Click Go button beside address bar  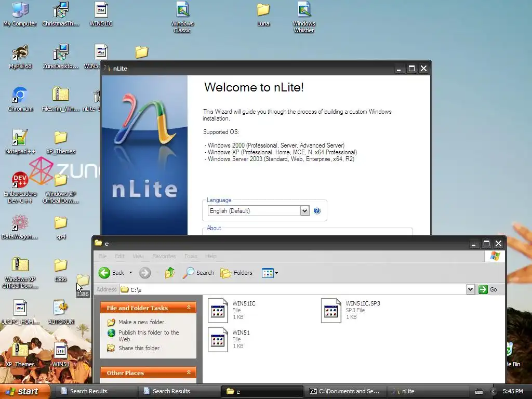(488, 289)
